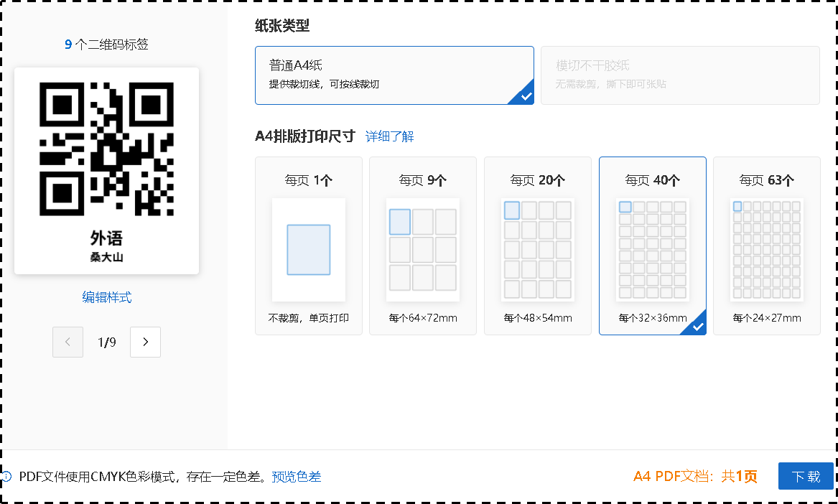This screenshot has width=838, height=504.
Task: Click the 每个48×54mm size label
Action: (538, 318)
